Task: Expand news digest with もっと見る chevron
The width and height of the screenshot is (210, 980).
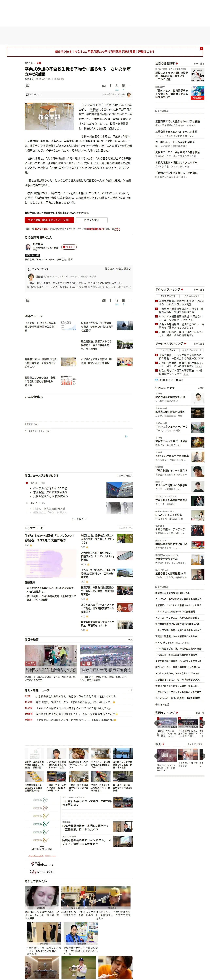Action: point(79,519)
